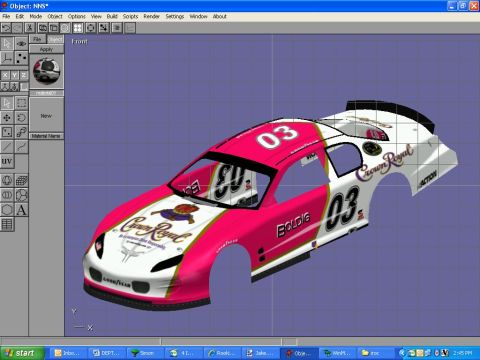Choose the curved spline draw tool
Image resolution: width=480 pixels, height=360 pixels.
tap(21, 147)
